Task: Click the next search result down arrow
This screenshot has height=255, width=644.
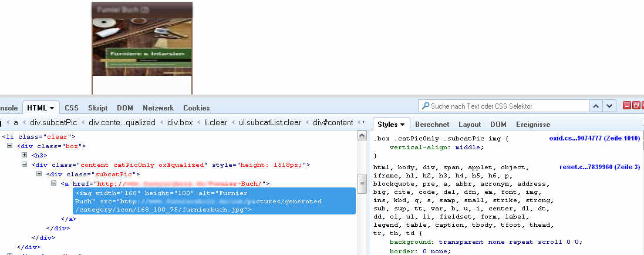Action: tap(610, 106)
